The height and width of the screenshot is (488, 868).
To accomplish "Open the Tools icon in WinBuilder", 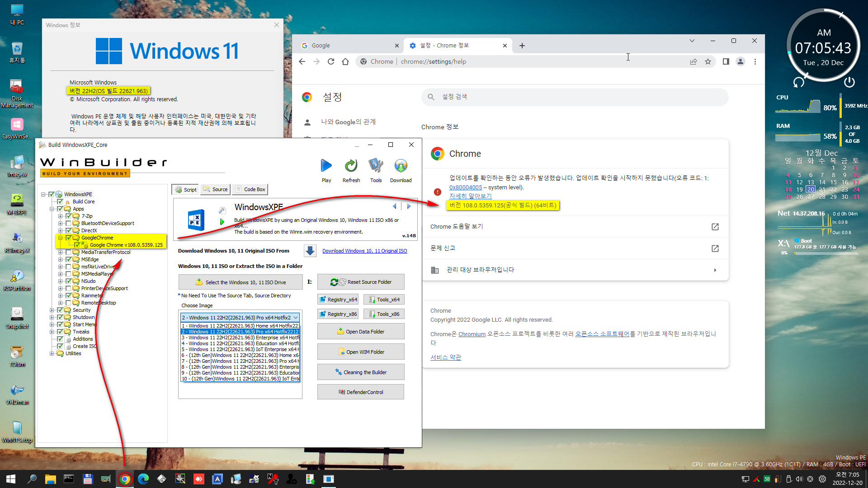I will [376, 166].
